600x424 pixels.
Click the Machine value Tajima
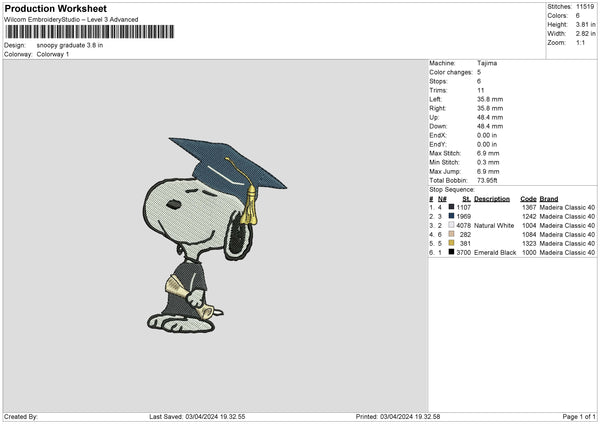pyautogui.click(x=487, y=63)
